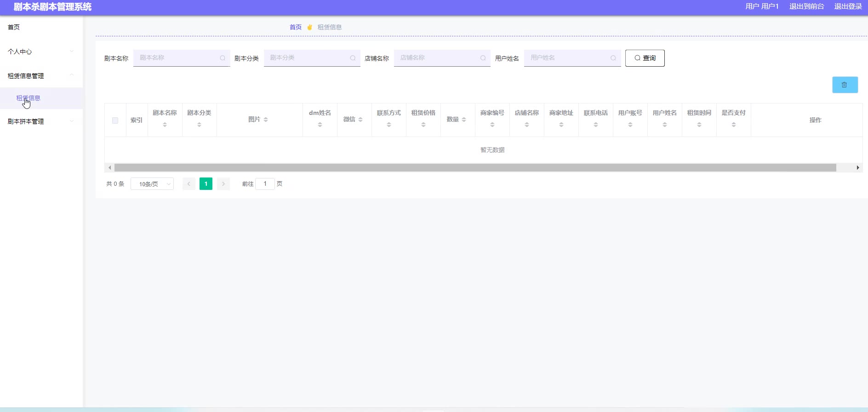Viewport: 868px width, 412px height.
Task: Go to previous page arrow
Action: tap(188, 184)
